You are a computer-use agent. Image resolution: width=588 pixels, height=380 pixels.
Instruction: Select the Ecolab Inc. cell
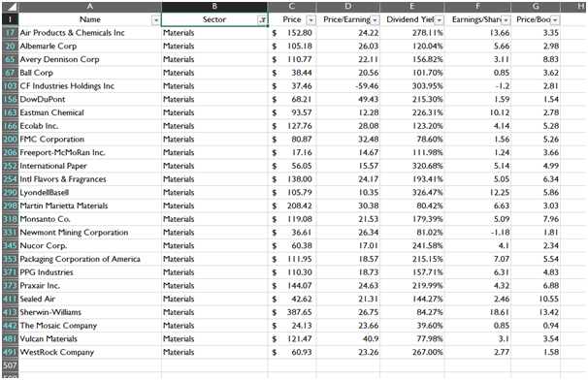[90, 126]
